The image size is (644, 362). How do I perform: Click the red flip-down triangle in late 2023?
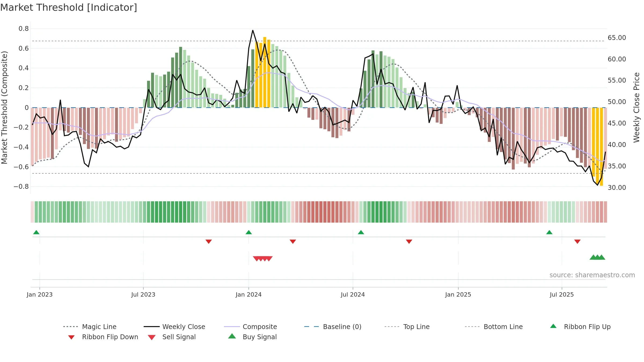[x=208, y=242]
